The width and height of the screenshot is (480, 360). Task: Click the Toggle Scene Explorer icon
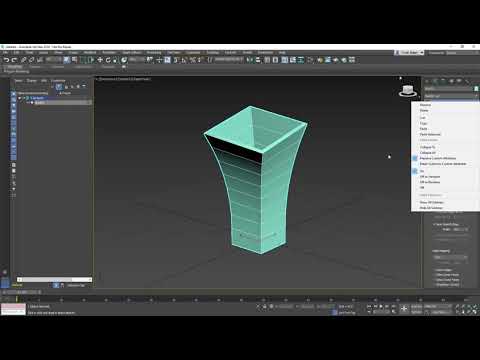(267, 60)
